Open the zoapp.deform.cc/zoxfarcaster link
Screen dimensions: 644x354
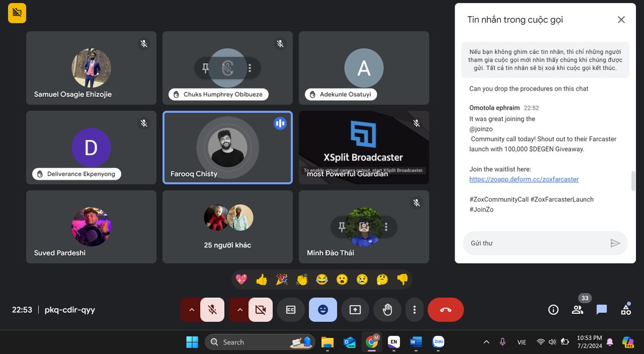coord(524,179)
